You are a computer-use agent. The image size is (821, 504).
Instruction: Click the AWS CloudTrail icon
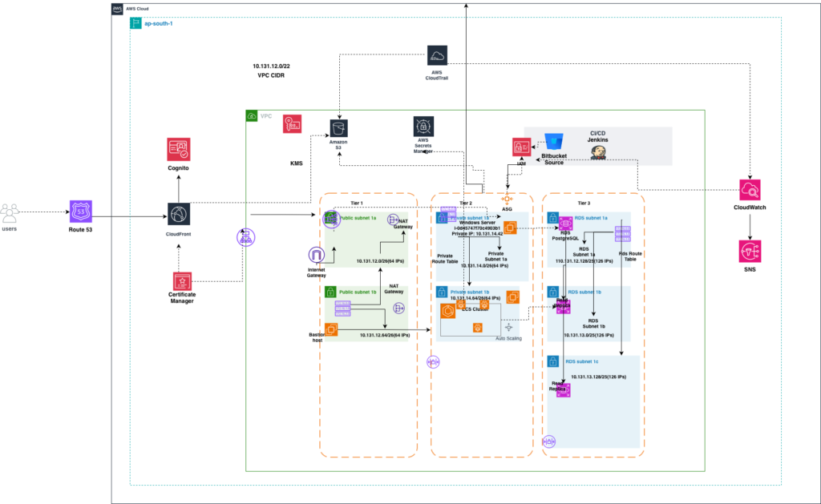click(x=438, y=55)
